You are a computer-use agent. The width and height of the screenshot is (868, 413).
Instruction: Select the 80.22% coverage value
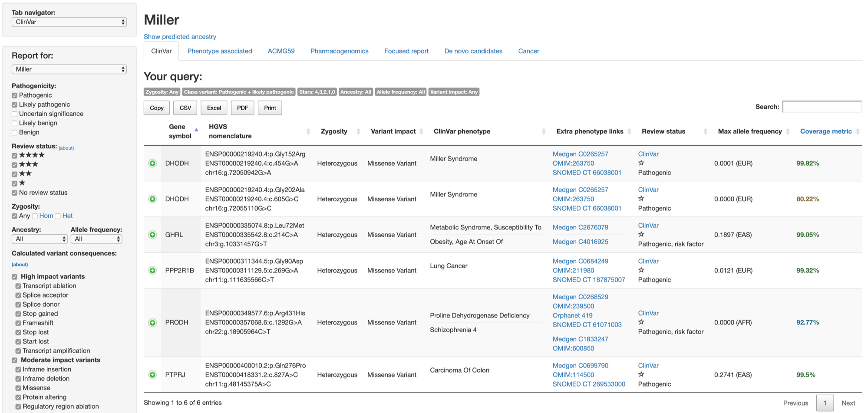(x=808, y=199)
